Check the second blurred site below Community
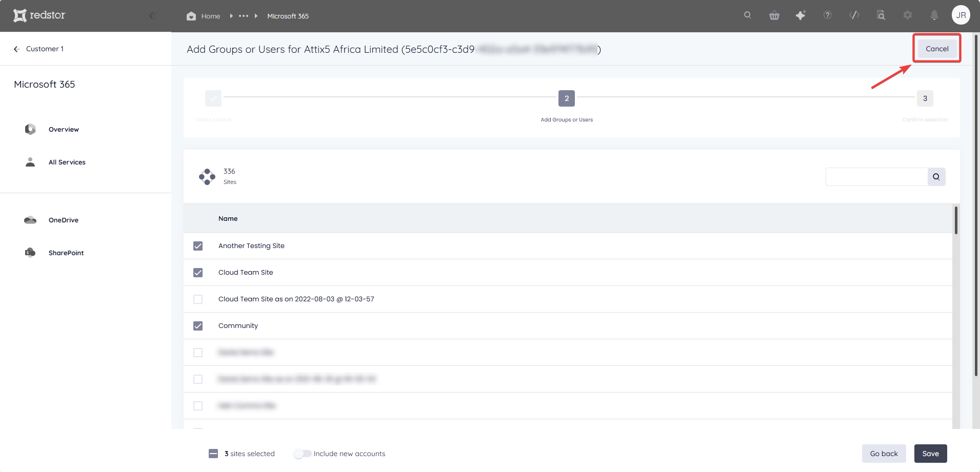This screenshot has width=980, height=472. (x=198, y=379)
